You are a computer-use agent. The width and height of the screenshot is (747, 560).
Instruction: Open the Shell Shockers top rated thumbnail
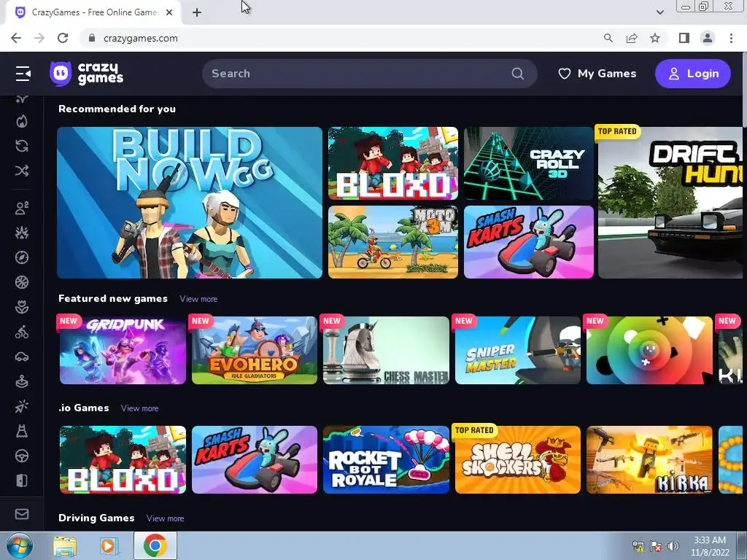click(x=518, y=460)
